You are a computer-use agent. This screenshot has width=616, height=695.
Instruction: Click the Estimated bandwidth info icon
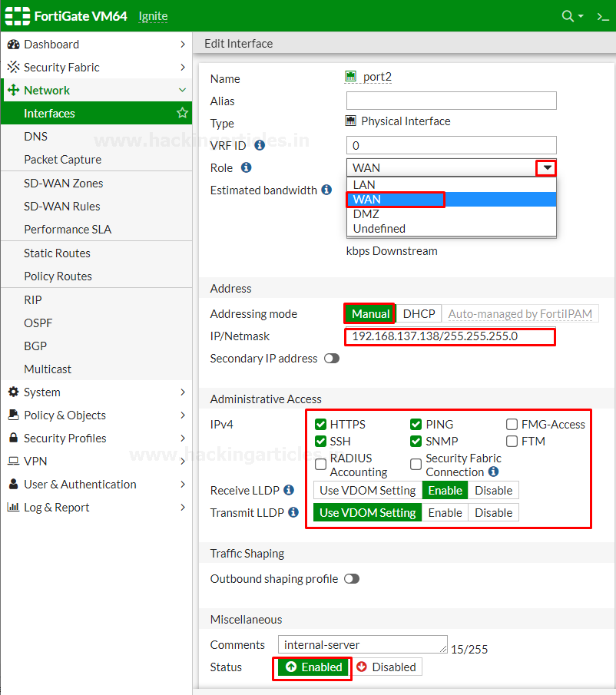coord(326,190)
